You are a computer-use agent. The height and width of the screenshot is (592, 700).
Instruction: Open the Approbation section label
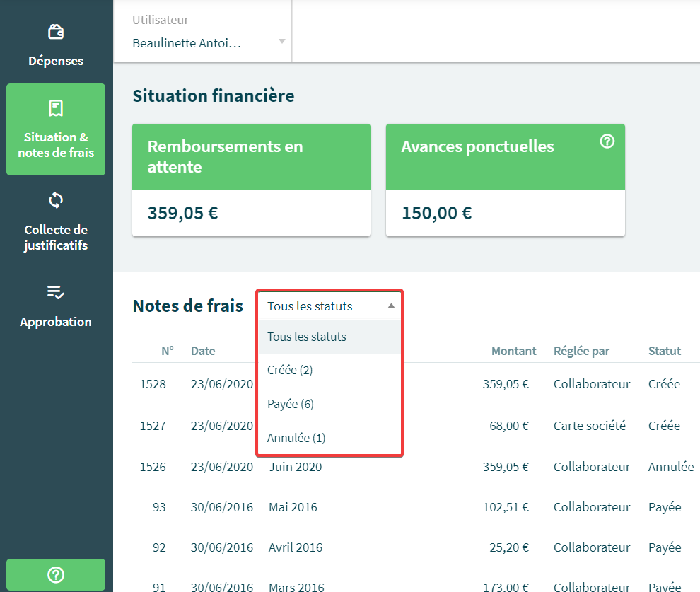pos(56,322)
